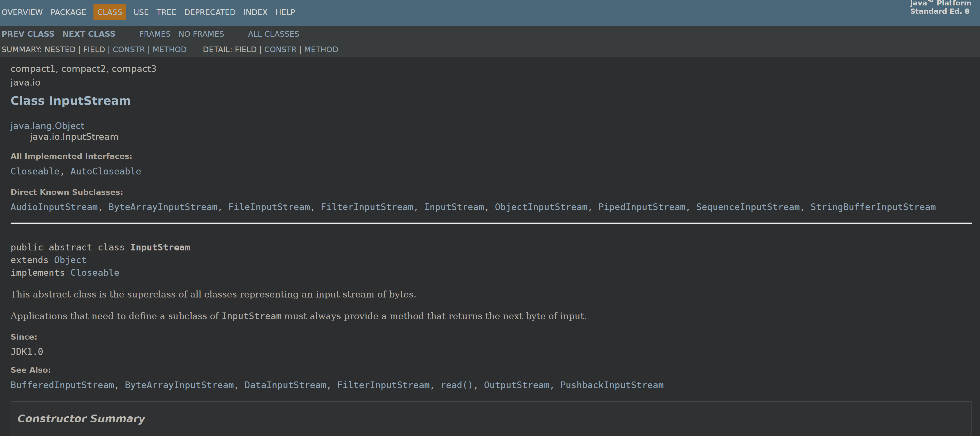Open the AutoCloseable interface link
Screen dimensions: 980x436
[x=106, y=171]
